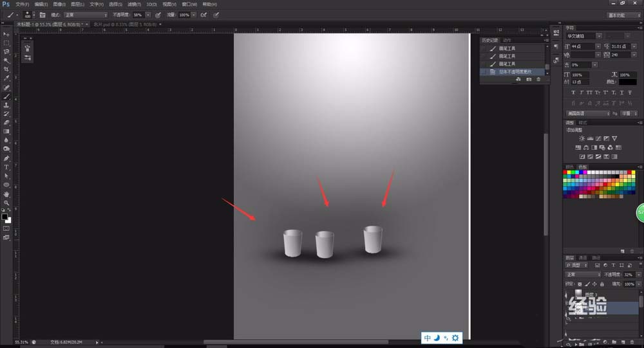Select the 总体不透明度更改 history state
Image resolution: width=644 pixels, height=348 pixels.
pyautogui.click(x=514, y=72)
